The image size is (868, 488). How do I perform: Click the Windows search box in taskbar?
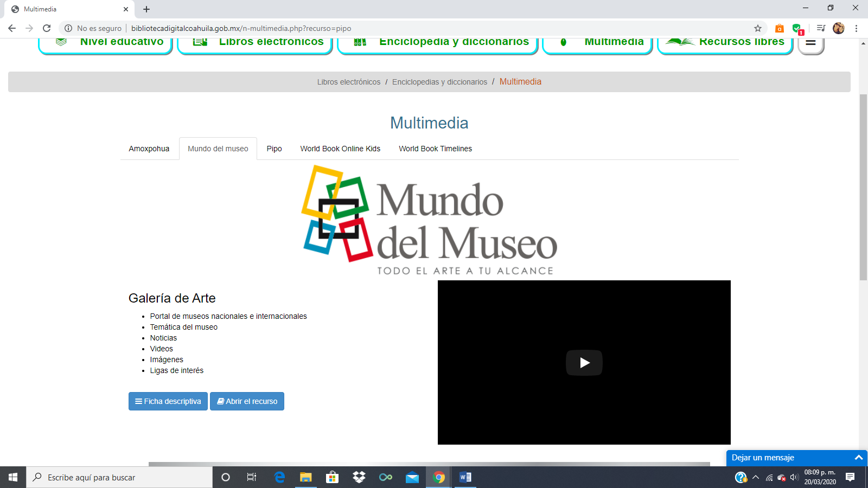pyautogui.click(x=119, y=477)
